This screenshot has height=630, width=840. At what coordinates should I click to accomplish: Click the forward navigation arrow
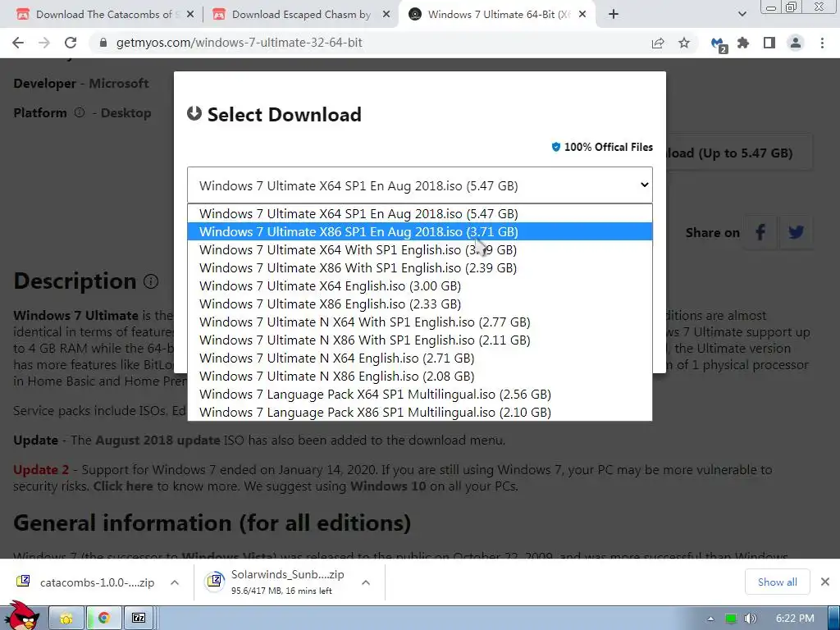[44, 43]
